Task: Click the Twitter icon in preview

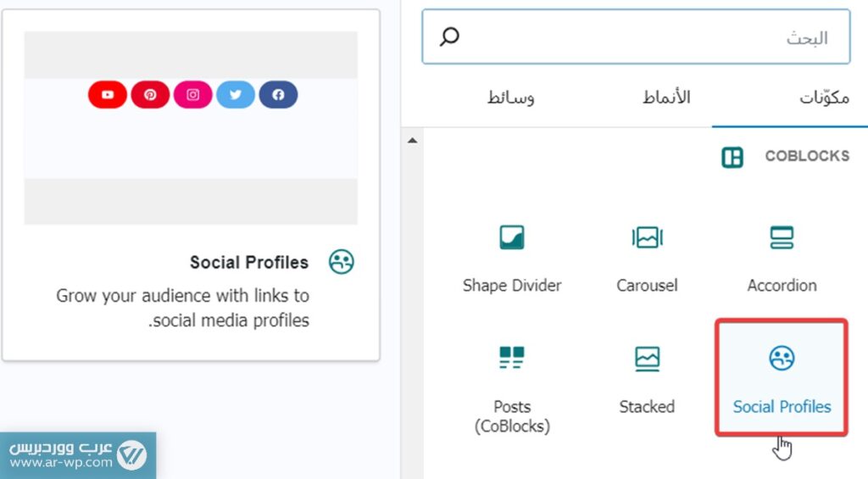Action: (236, 95)
